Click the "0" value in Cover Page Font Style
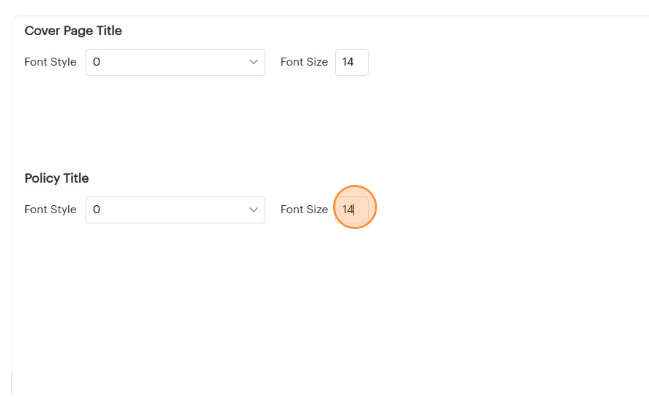The image size is (649, 410). 96,62
